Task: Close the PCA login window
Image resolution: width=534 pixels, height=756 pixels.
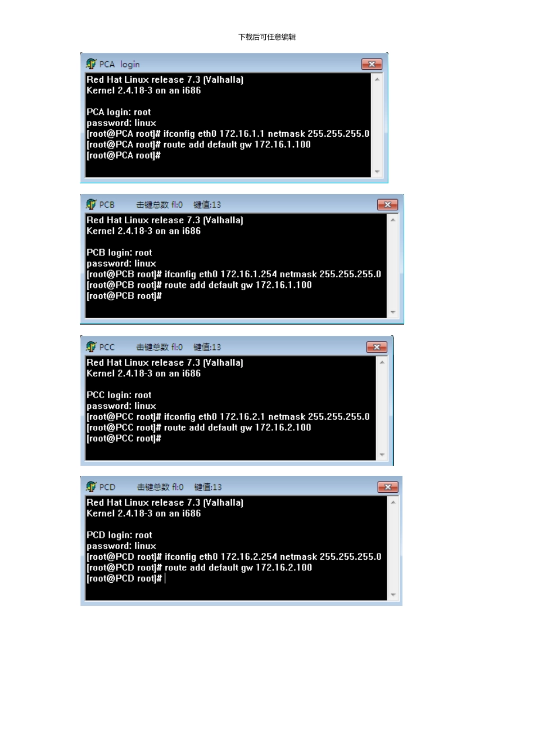Action: [x=372, y=64]
